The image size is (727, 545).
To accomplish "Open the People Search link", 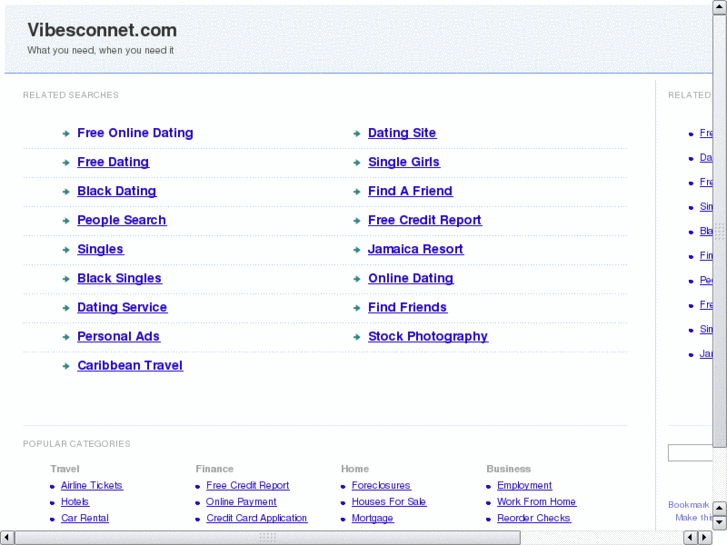I will (121, 220).
